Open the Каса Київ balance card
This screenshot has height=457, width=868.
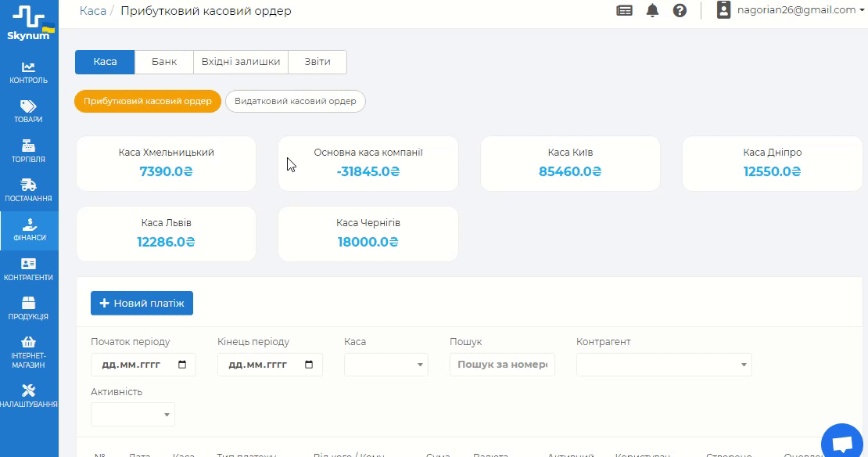click(x=570, y=164)
